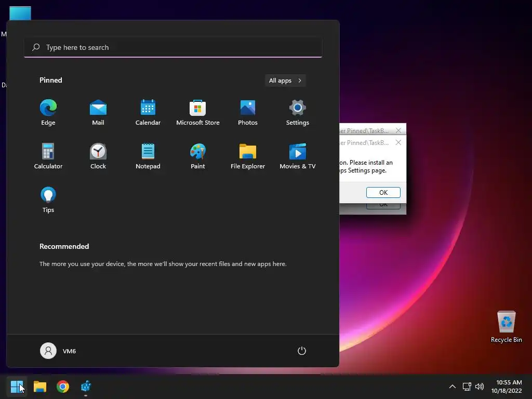The width and height of the screenshot is (532, 399).
Task: Click OK in the front error dialog
Action: [x=383, y=192]
